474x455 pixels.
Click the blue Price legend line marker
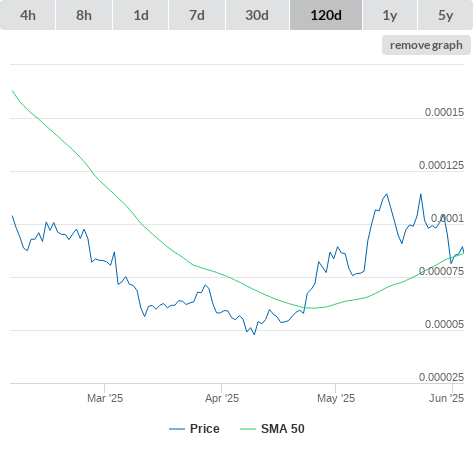pos(177,429)
